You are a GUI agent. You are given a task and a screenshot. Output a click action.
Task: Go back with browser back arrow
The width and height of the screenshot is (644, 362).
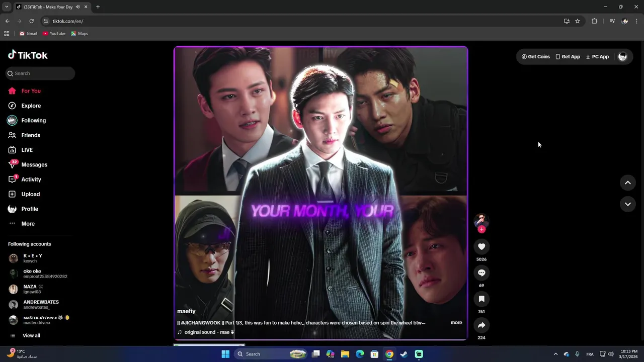7,21
